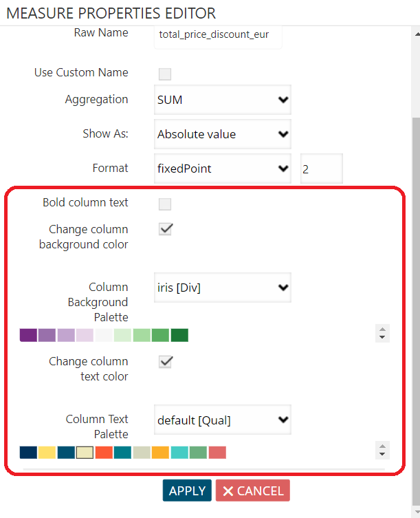The image size is (420, 518).
Task: Select the navy blue text palette swatch
Action: [28, 453]
